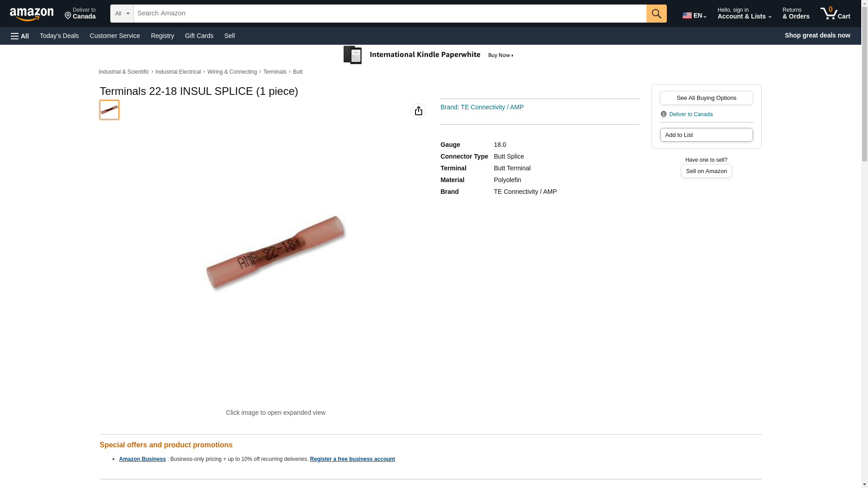Image resolution: width=868 pixels, height=488 pixels.
Task: Open the Add to List dropdown
Action: coord(706,135)
